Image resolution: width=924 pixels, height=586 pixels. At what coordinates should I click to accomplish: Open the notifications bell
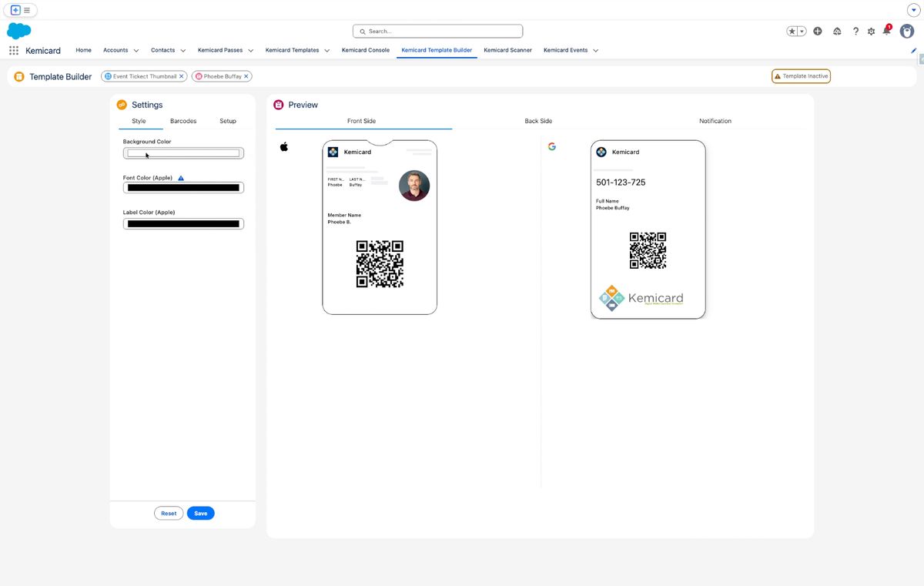tap(886, 31)
